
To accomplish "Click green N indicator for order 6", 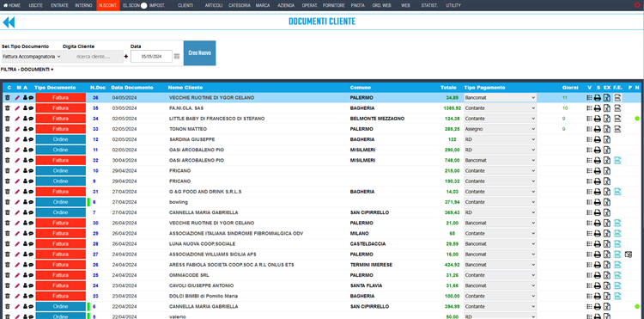I will [637, 306].
